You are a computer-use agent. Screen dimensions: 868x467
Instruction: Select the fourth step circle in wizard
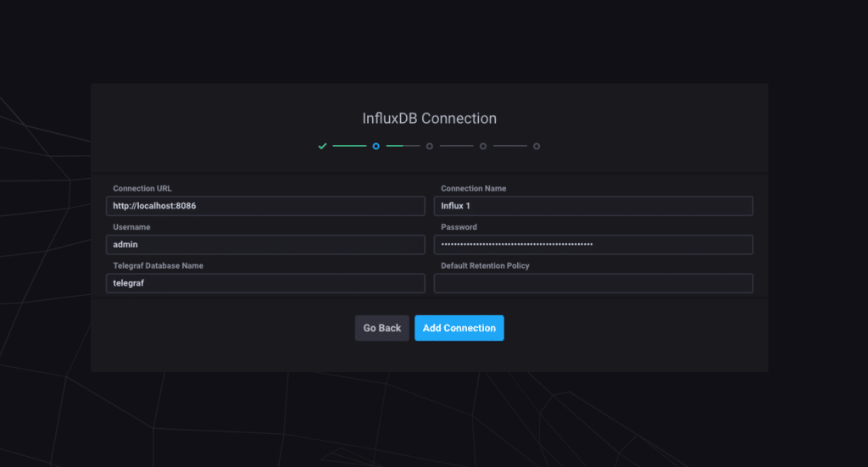[483, 146]
